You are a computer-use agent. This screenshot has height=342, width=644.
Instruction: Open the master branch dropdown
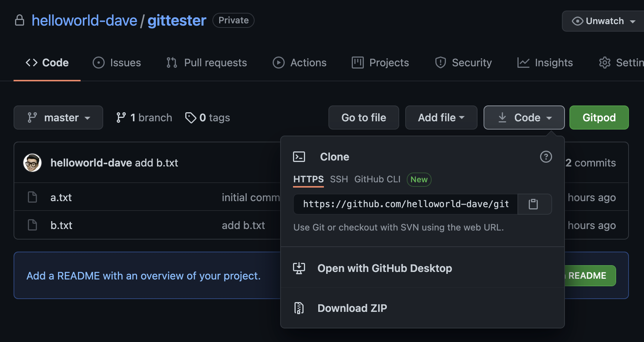coord(58,118)
